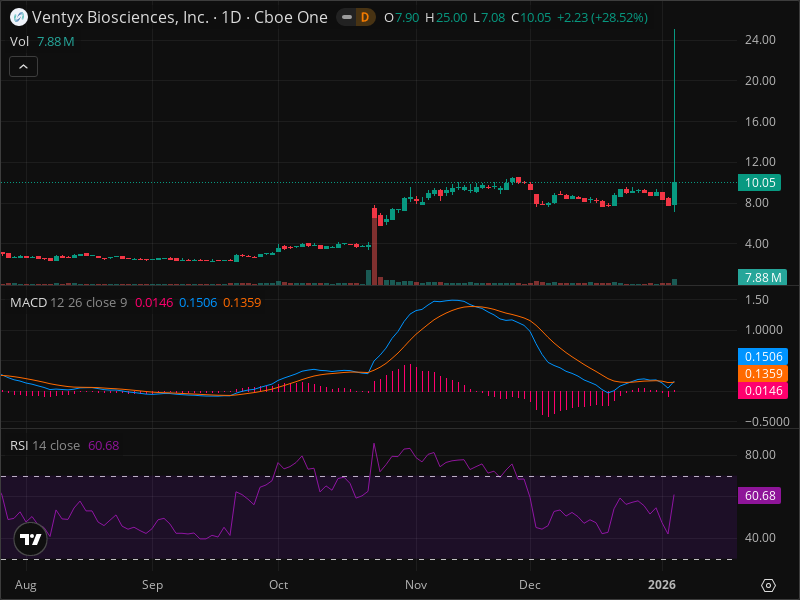Image resolution: width=800 pixels, height=600 pixels.
Task: Open the TradingView logo watermark button
Action: click(x=31, y=539)
